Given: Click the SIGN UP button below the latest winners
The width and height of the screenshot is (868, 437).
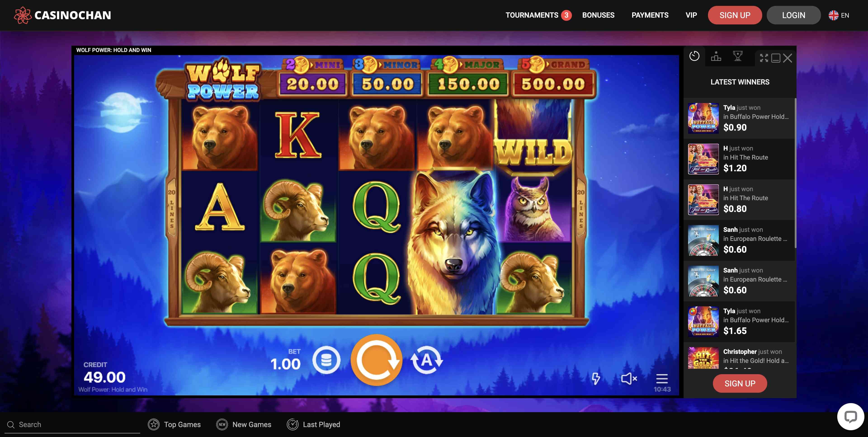Looking at the screenshot, I should (740, 383).
